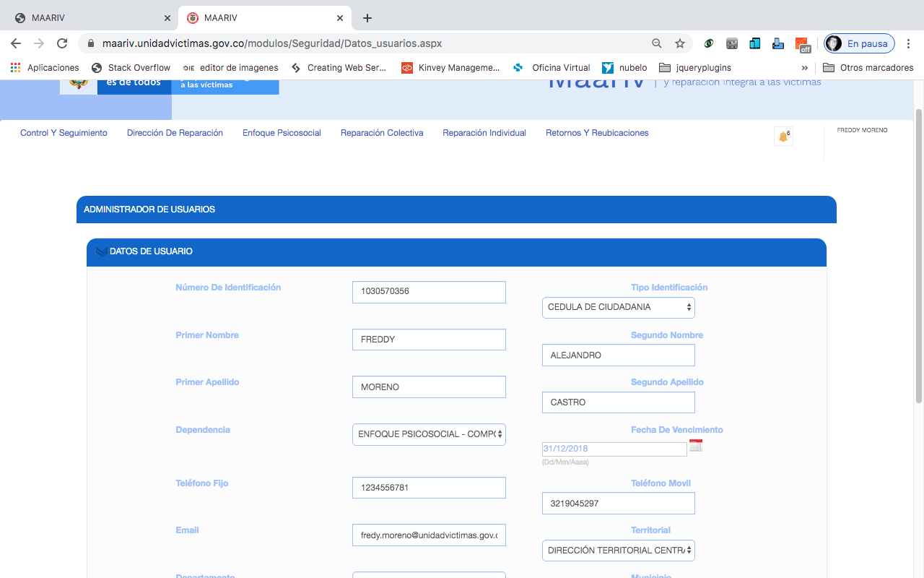Open 'editor de imagenes' bookmark
The height and width of the screenshot is (578, 924).
[x=230, y=67]
